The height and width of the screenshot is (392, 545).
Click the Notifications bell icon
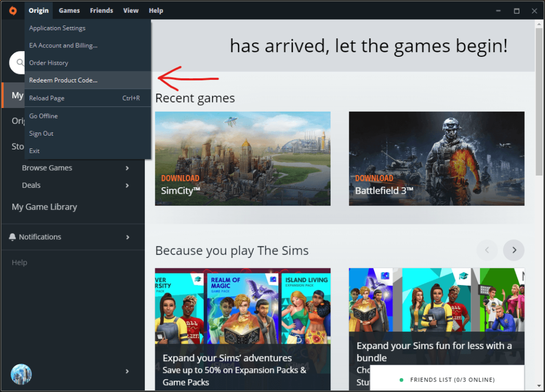pyautogui.click(x=13, y=237)
